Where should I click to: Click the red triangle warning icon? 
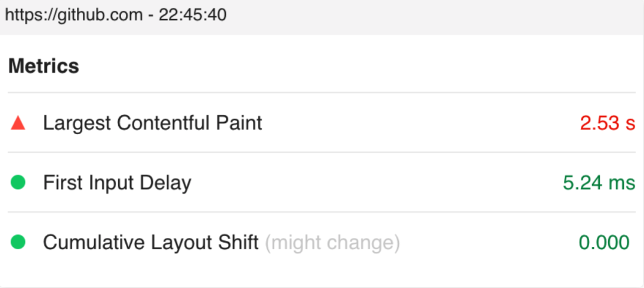click(x=18, y=123)
